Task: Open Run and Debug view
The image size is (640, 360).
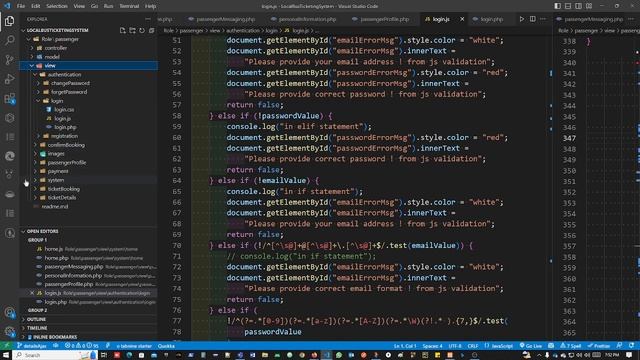Action: click(9, 79)
